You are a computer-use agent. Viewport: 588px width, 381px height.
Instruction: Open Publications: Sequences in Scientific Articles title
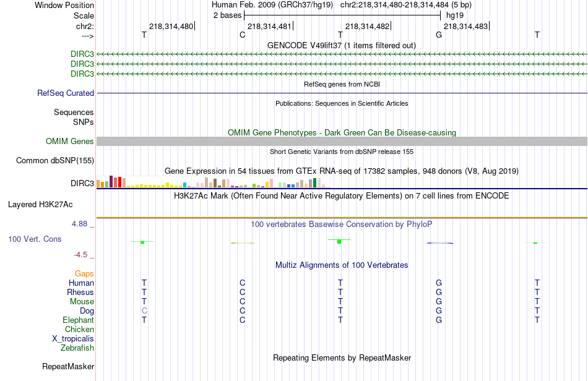(x=342, y=103)
